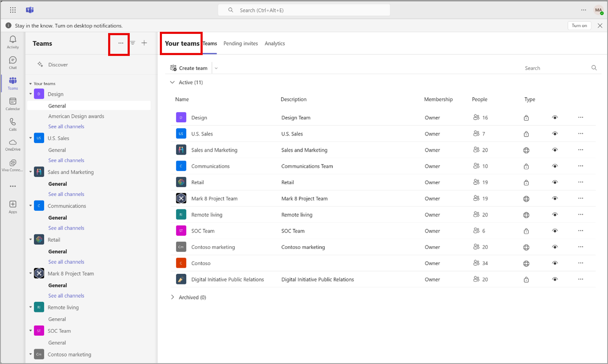Toggle visibility eye for Design team
Viewport: 608px width, 364px height.
tap(555, 118)
